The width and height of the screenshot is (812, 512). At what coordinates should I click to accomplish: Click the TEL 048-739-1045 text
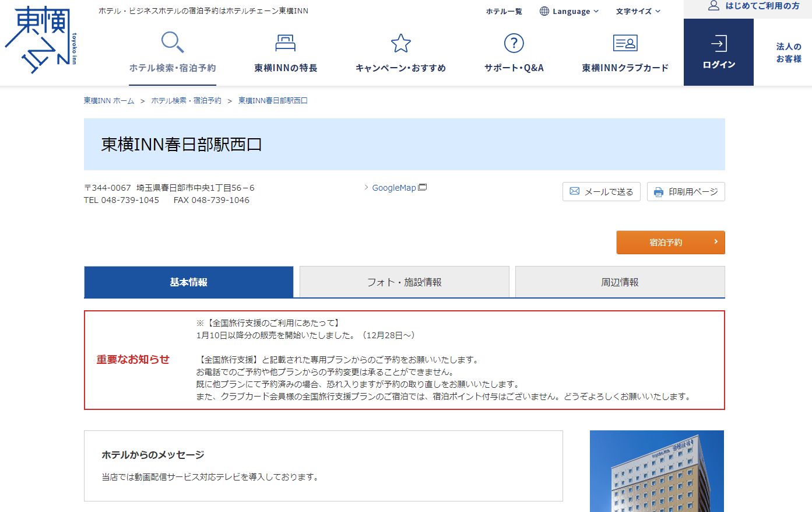click(x=121, y=200)
